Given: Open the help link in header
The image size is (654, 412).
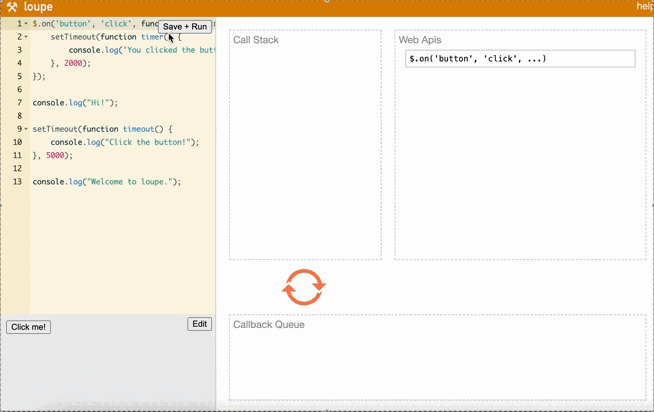Looking at the screenshot, I should pos(645,7).
